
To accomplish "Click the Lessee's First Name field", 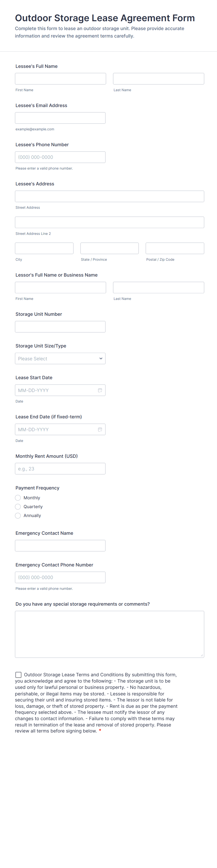I will coord(60,79).
